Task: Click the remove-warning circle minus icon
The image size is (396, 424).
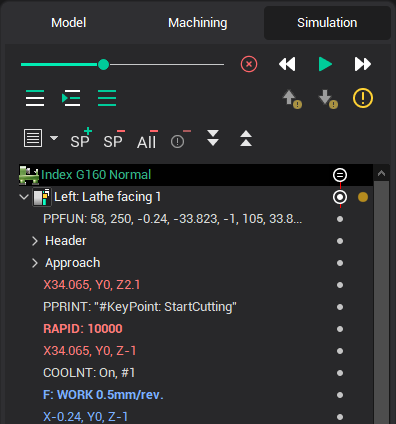Action: click(x=180, y=140)
